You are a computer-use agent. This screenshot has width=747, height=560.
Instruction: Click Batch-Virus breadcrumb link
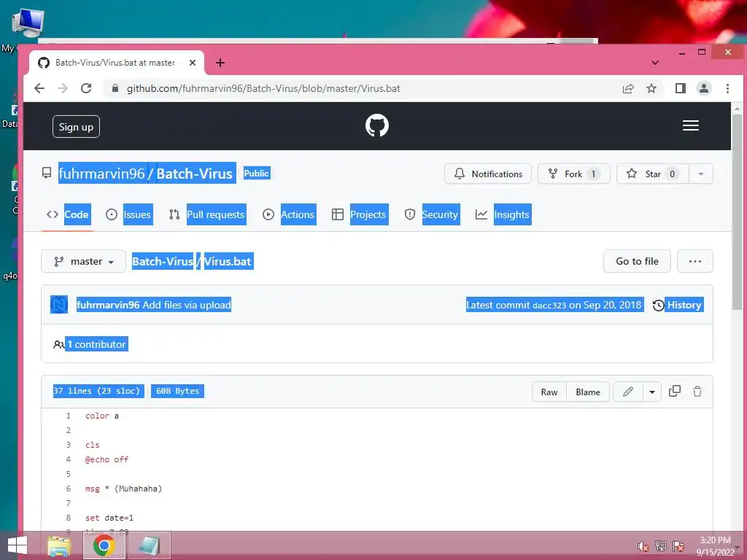coord(163,262)
